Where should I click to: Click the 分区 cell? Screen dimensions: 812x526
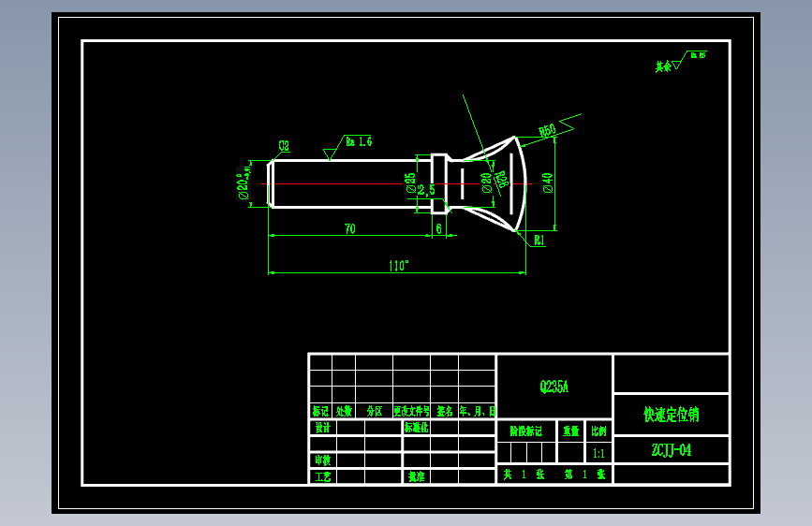click(x=375, y=411)
